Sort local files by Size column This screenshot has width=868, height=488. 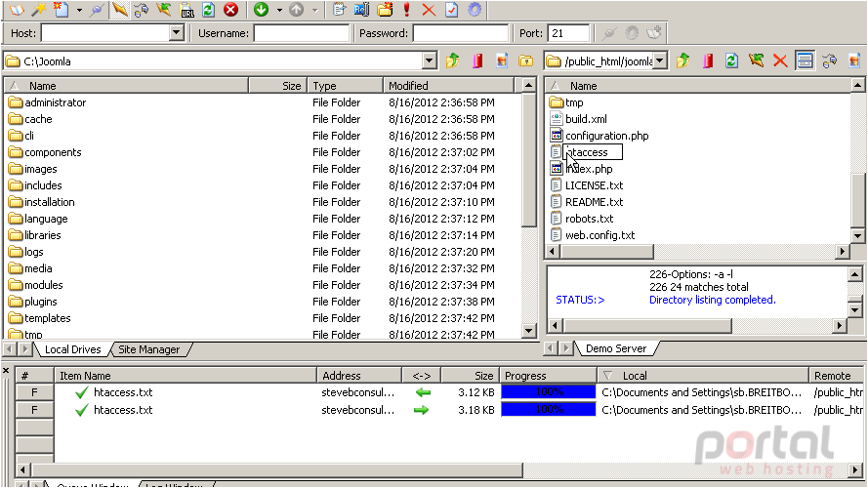[x=277, y=86]
